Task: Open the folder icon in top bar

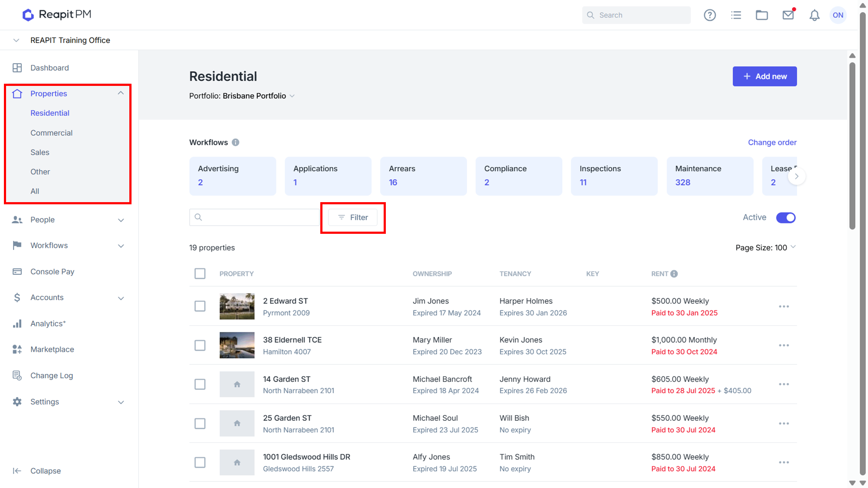Action: point(762,15)
